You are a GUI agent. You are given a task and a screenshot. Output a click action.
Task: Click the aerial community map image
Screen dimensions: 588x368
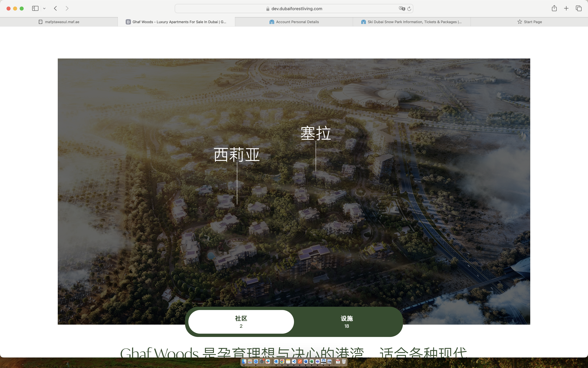click(294, 191)
